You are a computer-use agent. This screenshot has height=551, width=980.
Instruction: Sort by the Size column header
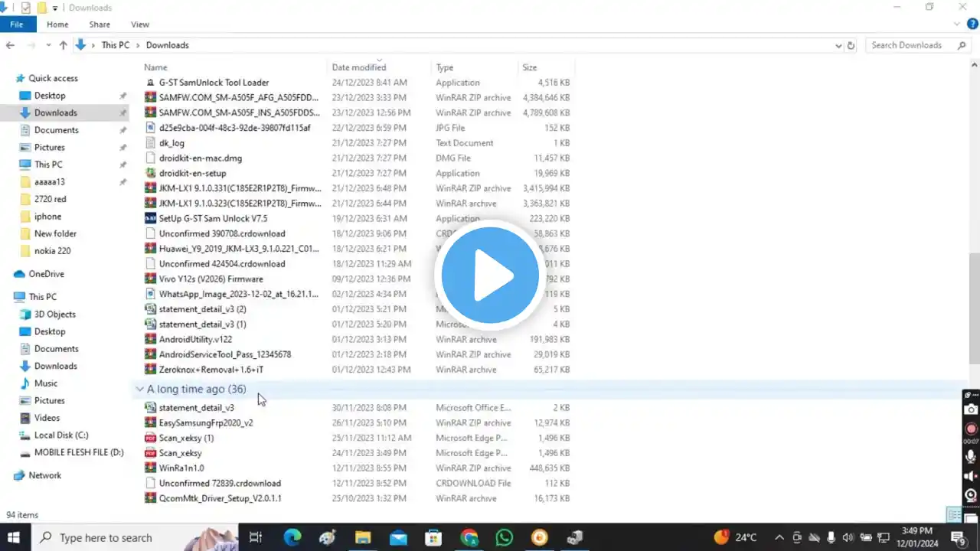click(x=530, y=67)
